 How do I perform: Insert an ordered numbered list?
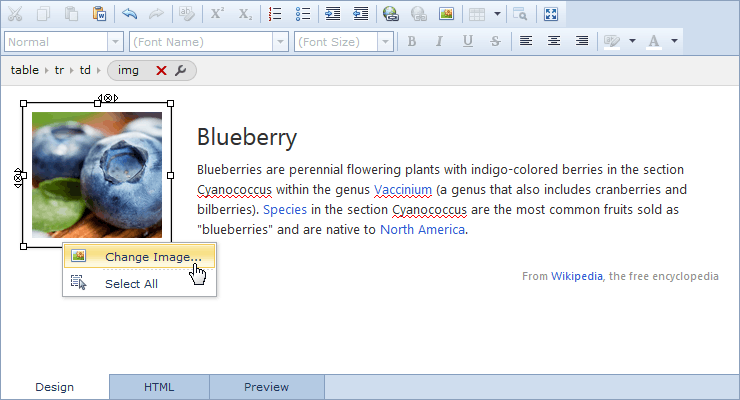[276, 14]
